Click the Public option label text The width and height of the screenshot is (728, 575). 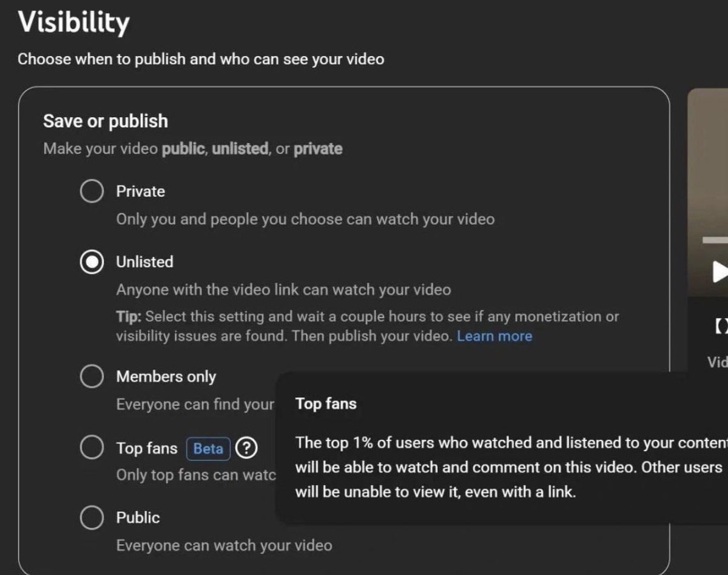138,518
